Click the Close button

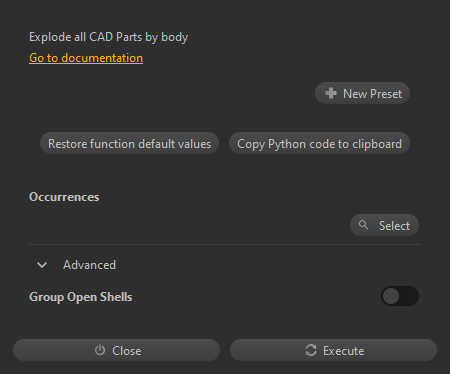click(116, 350)
